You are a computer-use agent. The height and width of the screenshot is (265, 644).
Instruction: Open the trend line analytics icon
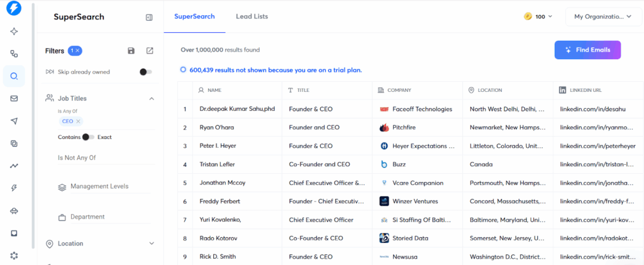coord(14,166)
